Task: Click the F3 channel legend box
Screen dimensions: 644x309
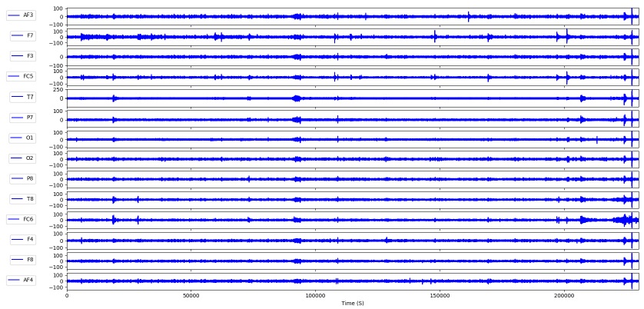Action: click(23, 56)
